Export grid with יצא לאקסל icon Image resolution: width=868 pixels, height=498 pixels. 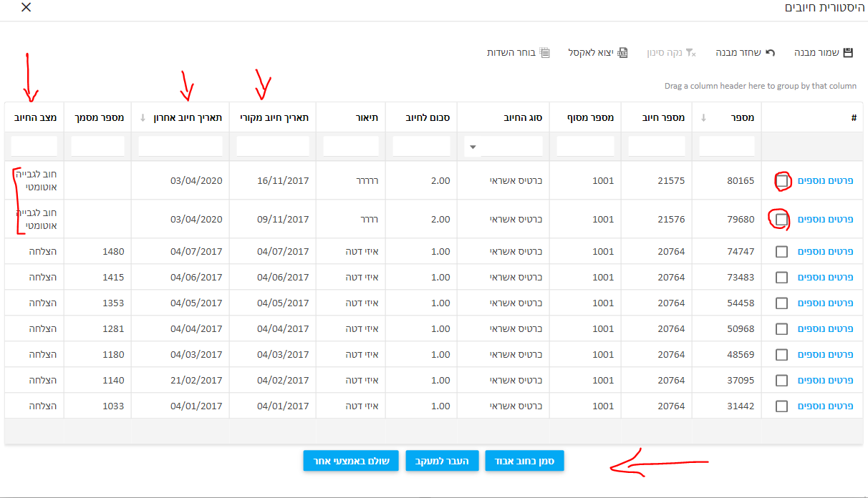tap(623, 53)
